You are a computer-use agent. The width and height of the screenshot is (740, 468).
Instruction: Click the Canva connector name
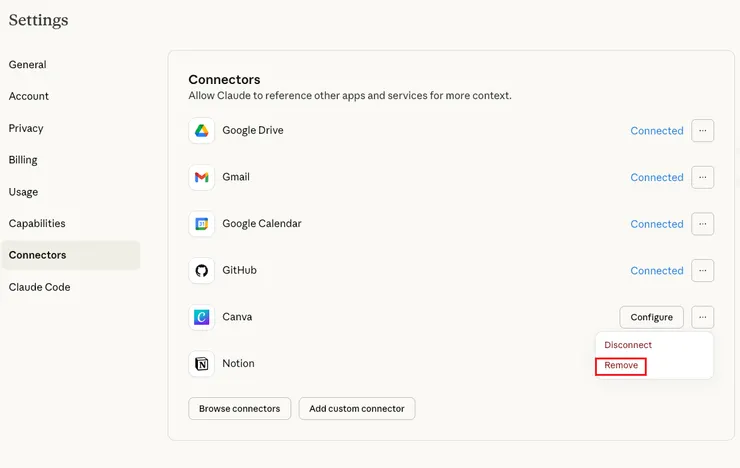coord(237,317)
